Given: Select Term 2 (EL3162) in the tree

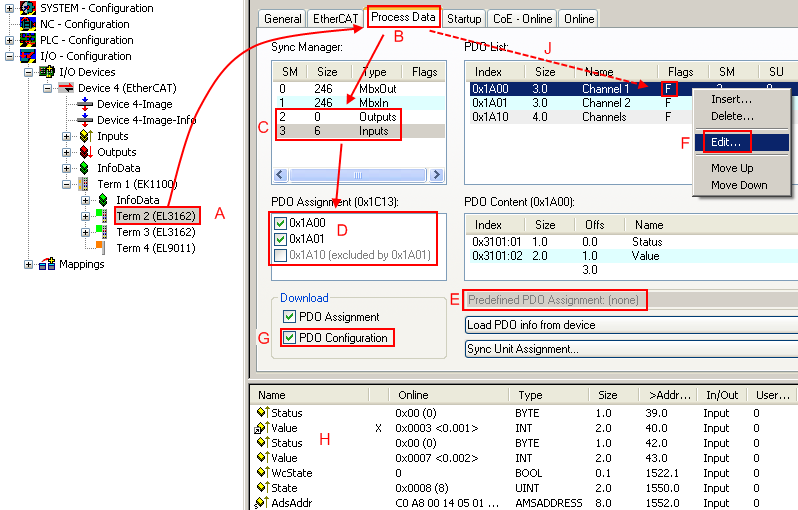Looking at the screenshot, I should click(x=156, y=216).
